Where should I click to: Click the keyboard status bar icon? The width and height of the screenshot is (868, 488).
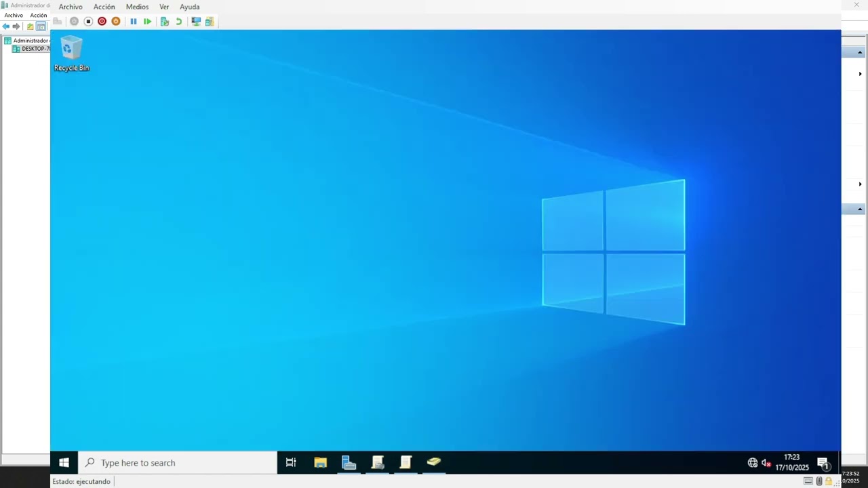click(808, 481)
